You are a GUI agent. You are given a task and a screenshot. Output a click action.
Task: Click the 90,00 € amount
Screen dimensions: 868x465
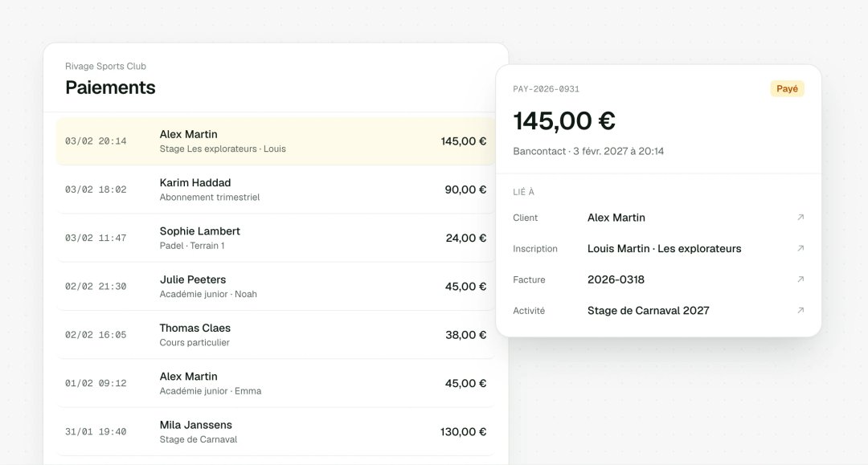465,190
